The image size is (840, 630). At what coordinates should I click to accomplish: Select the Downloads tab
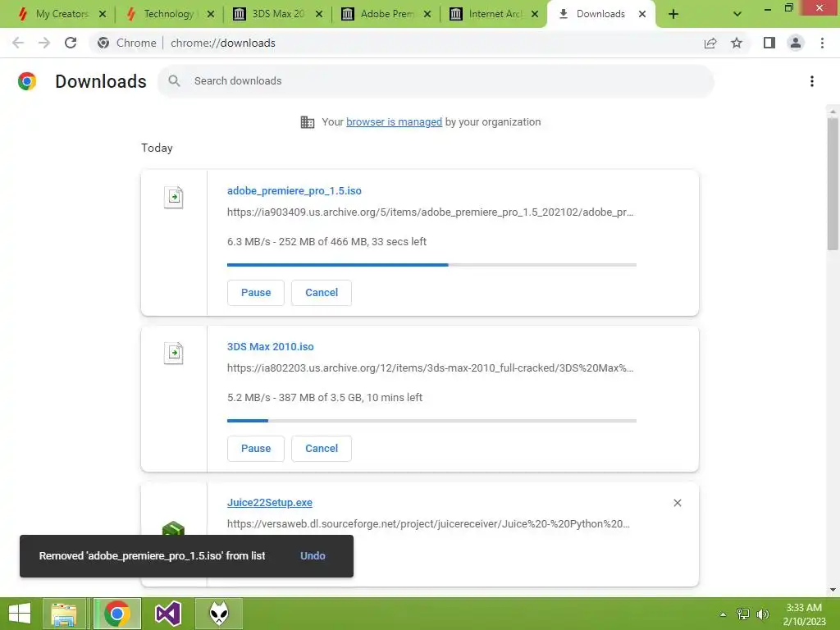coord(600,14)
